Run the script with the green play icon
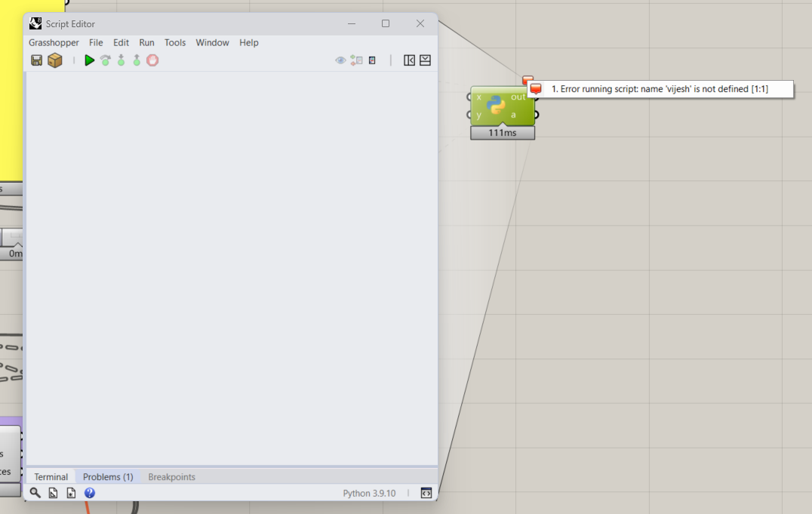The image size is (812, 514). click(x=89, y=60)
